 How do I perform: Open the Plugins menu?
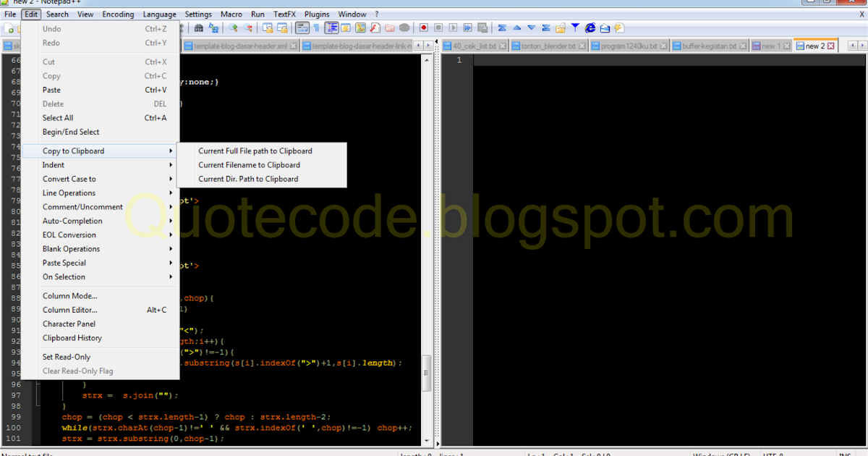317,14
